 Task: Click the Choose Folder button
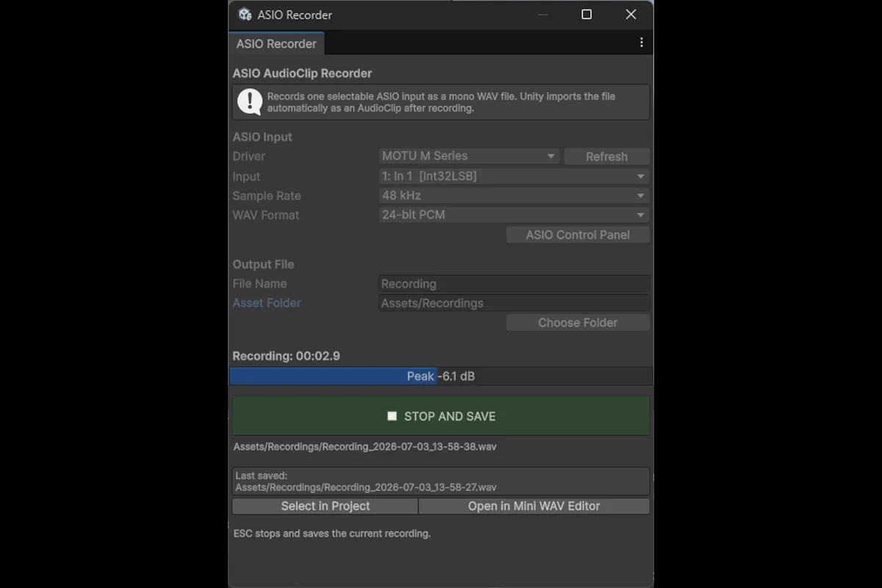pyautogui.click(x=578, y=323)
